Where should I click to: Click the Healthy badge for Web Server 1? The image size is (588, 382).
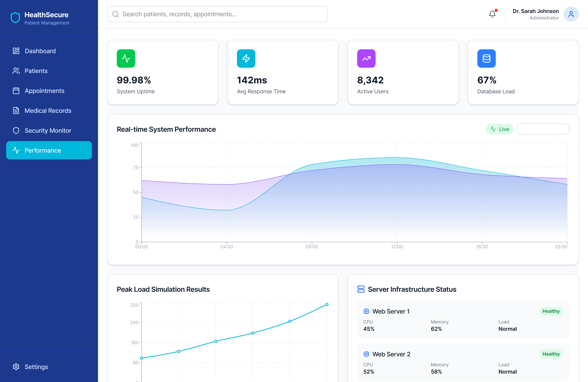[551, 311]
